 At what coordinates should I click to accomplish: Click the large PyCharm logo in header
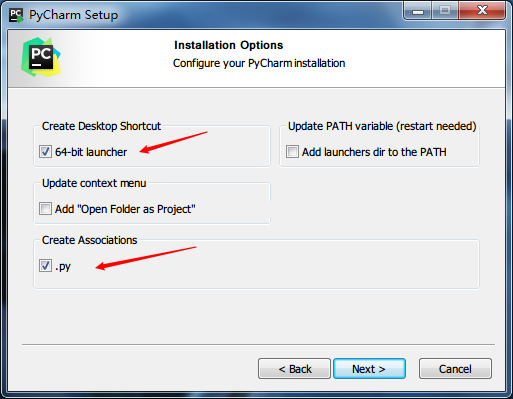click(41, 57)
